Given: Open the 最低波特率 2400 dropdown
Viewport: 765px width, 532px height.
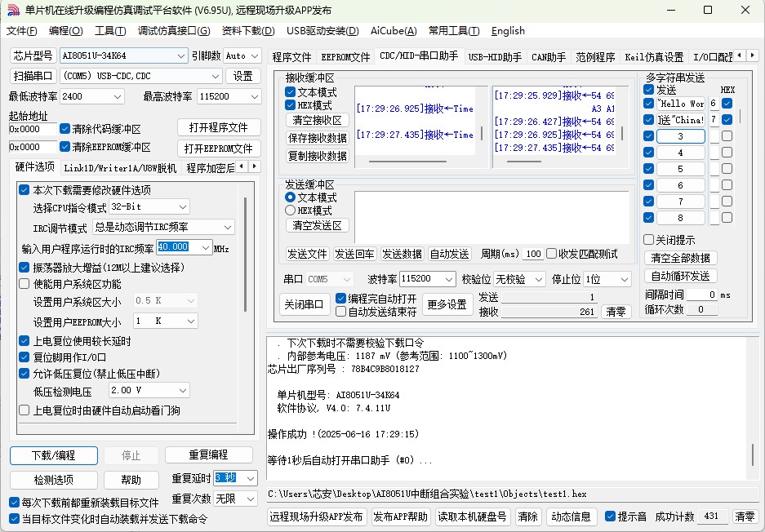Looking at the screenshot, I should pyautogui.click(x=117, y=96).
